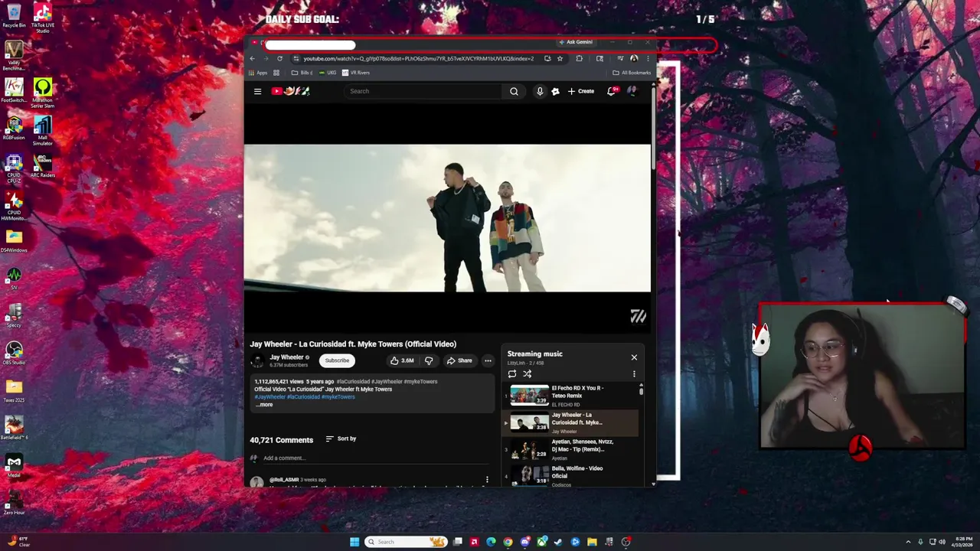
Task: Select RGBFusion desktop icon
Action: [x=14, y=129]
